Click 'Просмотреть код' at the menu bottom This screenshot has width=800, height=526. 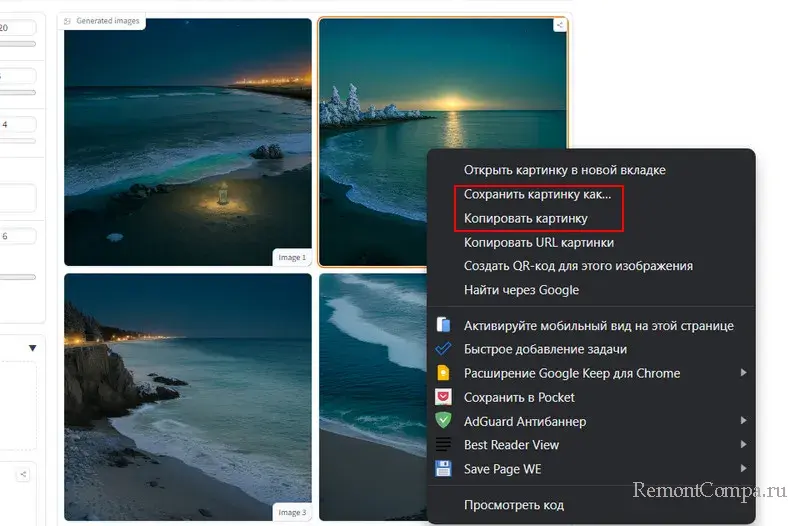(515, 505)
